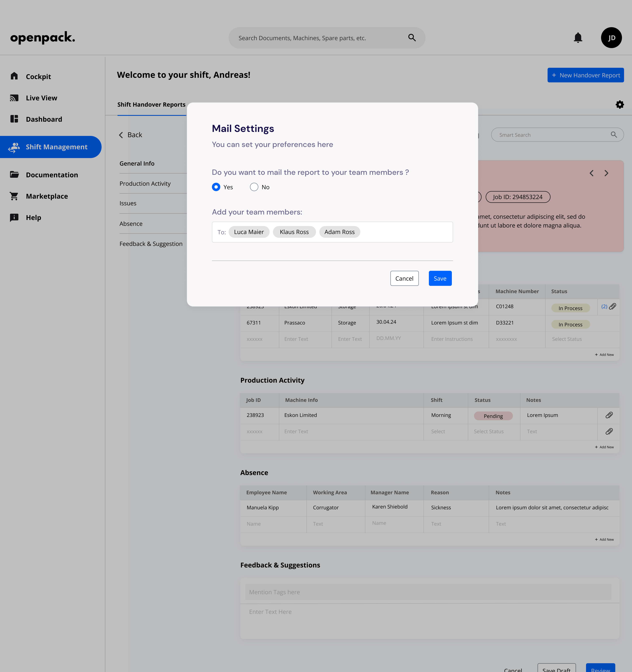This screenshot has width=632, height=672.
Task: Click Add New under the issues table
Action: [x=604, y=355]
